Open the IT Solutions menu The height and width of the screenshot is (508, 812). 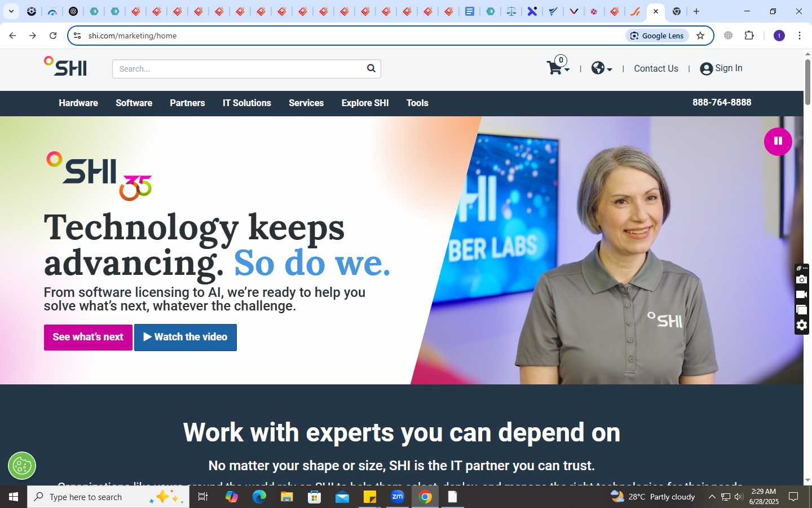click(x=247, y=103)
